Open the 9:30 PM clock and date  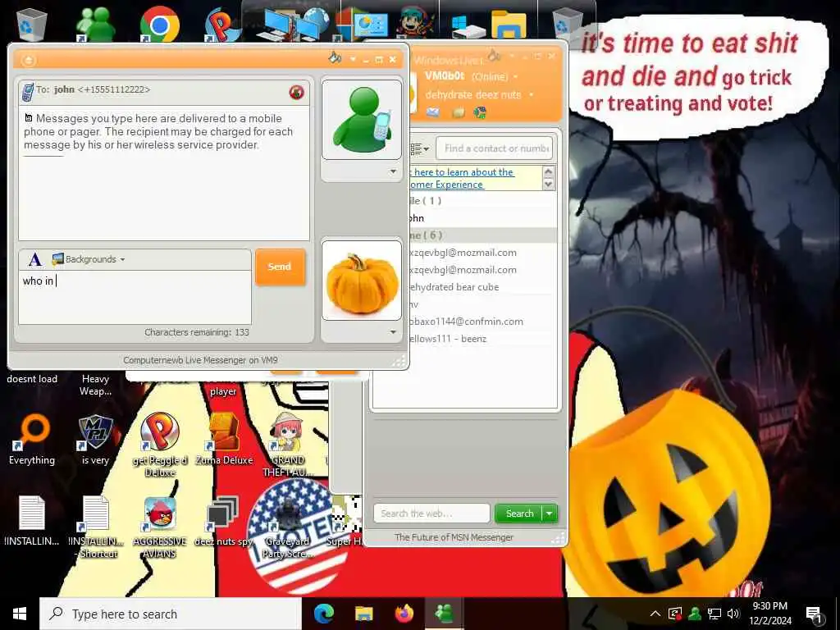pos(769,614)
